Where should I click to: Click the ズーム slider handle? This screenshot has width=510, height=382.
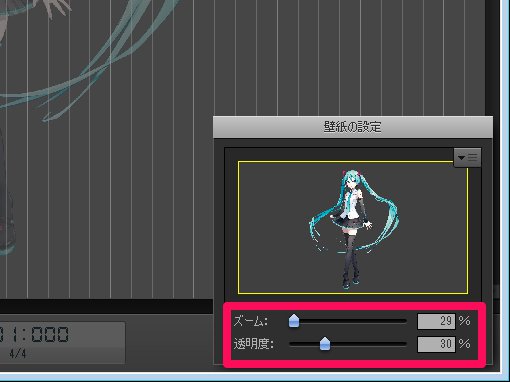(x=294, y=321)
